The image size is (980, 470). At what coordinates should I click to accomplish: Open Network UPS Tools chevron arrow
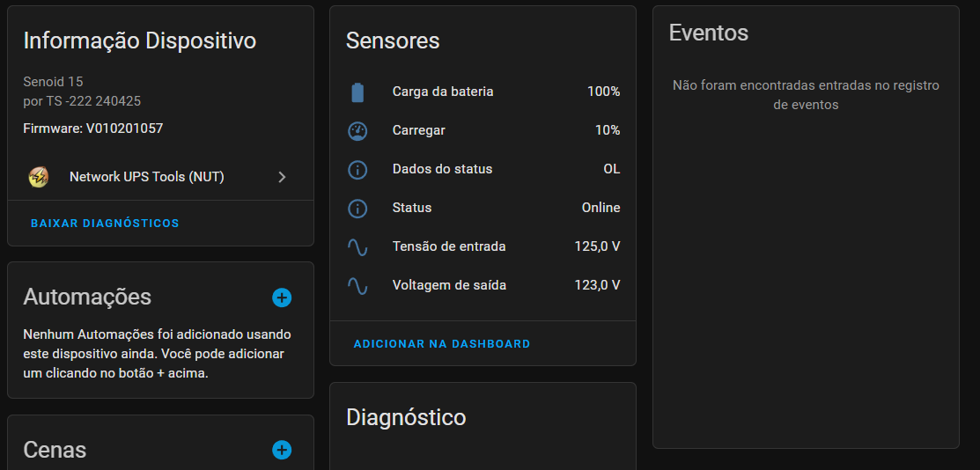tap(282, 178)
